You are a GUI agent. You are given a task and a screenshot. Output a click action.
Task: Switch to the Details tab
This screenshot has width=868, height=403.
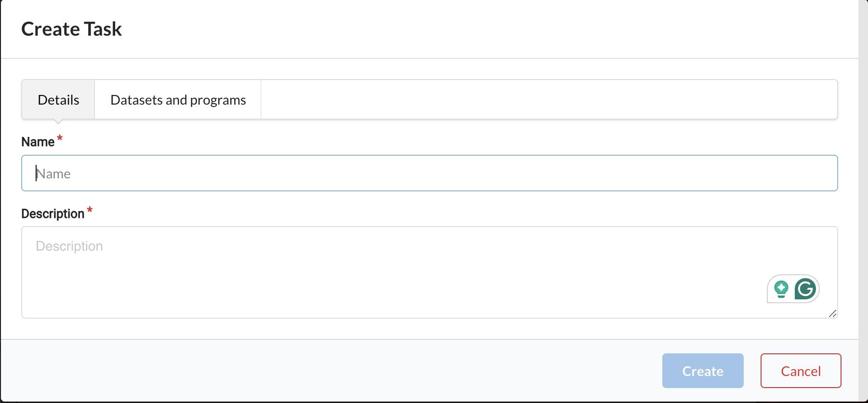point(58,100)
